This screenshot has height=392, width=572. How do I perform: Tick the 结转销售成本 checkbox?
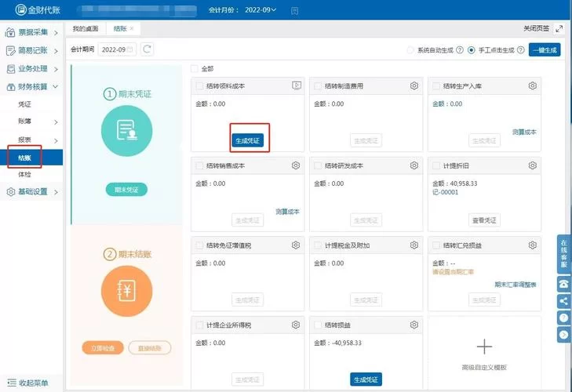tap(199, 165)
